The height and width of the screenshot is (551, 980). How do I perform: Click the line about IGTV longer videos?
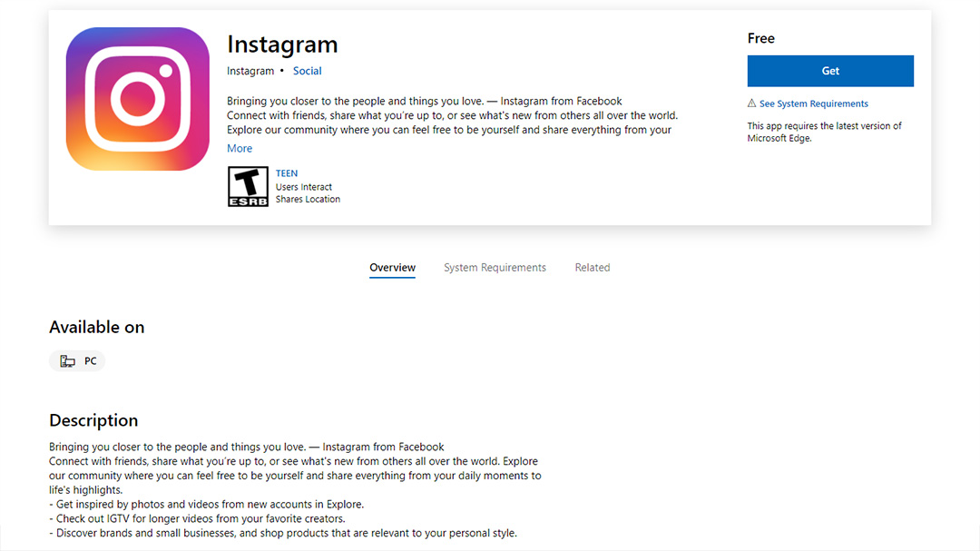(x=198, y=518)
